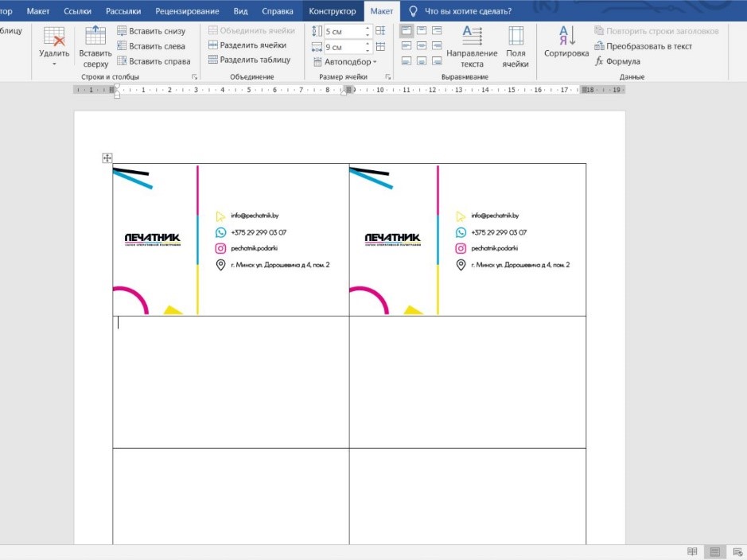
Task: Insert a Formula (Формула) in the table
Action: (618, 61)
